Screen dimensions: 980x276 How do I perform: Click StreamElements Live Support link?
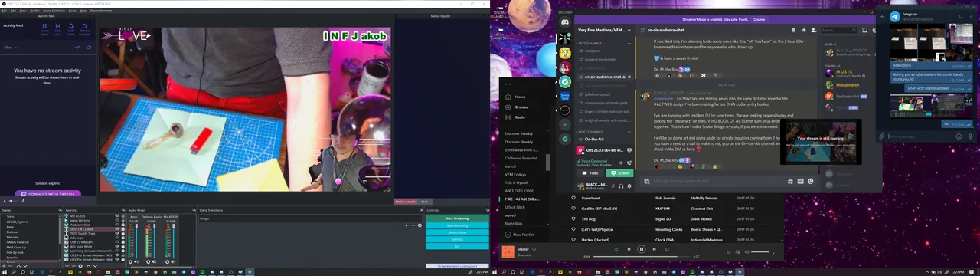pos(457,266)
